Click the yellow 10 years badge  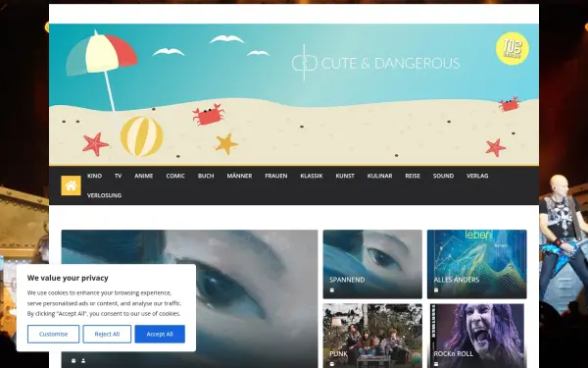[513, 48]
